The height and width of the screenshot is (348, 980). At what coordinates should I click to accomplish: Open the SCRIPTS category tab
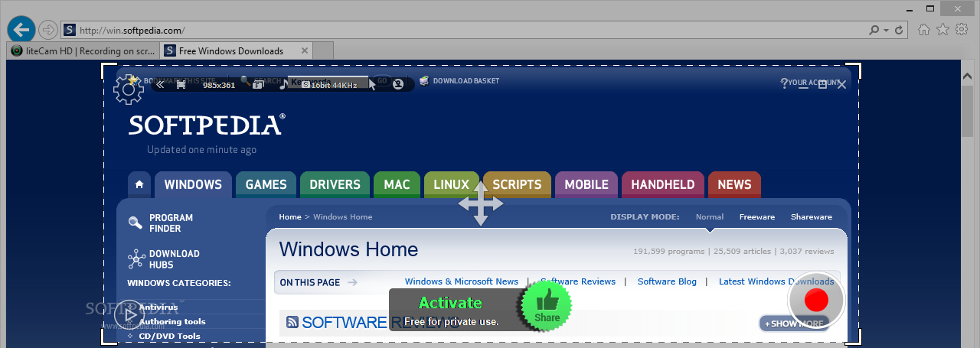pyautogui.click(x=517, y=184)
